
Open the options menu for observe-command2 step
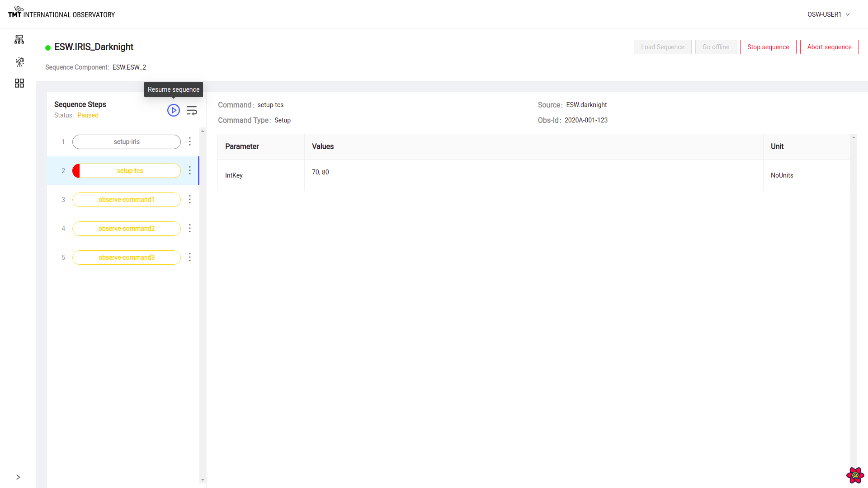coord(190,228)
